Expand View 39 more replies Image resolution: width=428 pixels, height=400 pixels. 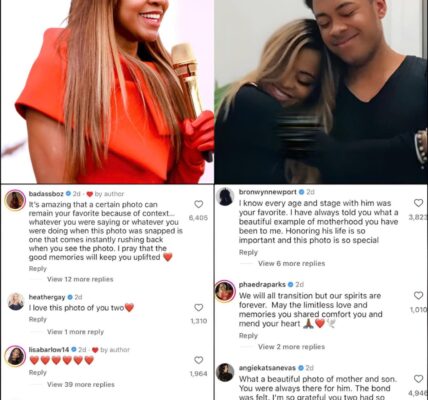tap(81, 385)
